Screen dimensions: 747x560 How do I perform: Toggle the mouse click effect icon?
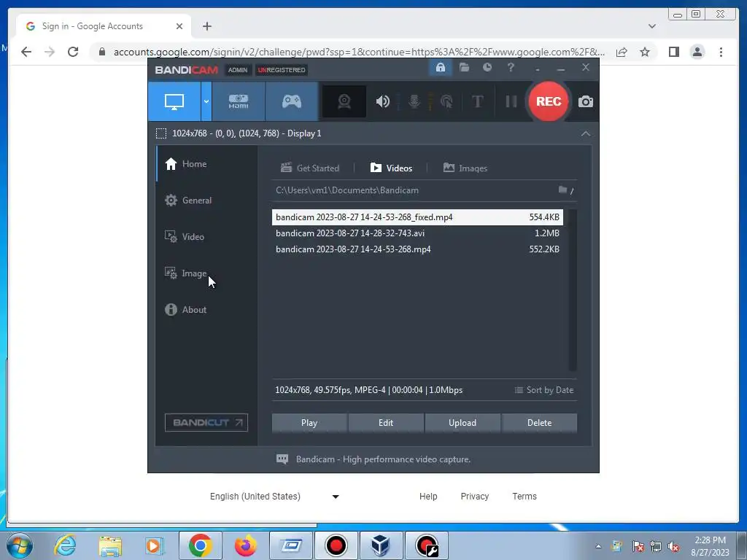(x=446, y=101)
